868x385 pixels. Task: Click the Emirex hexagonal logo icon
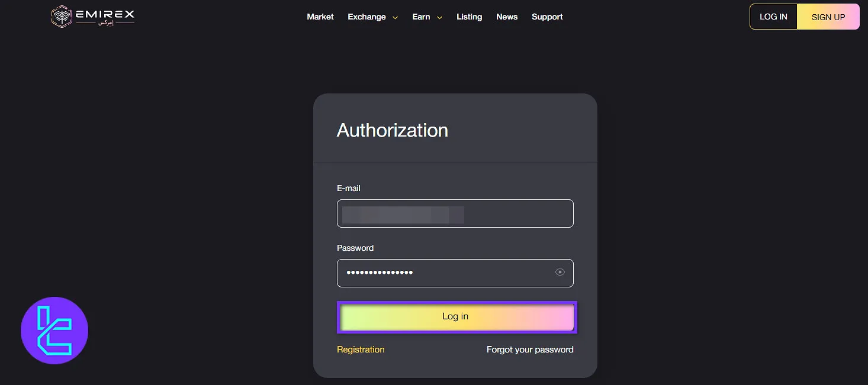coord(62,16)
